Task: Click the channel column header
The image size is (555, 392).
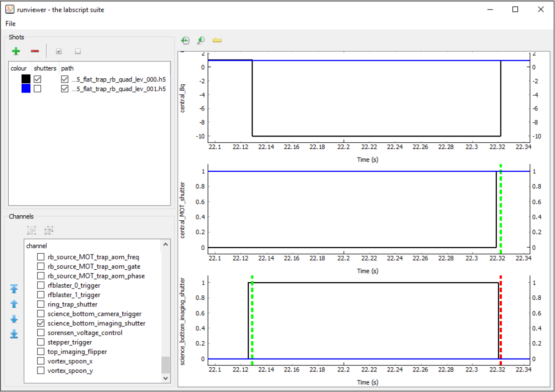Action: pos(36,246)
